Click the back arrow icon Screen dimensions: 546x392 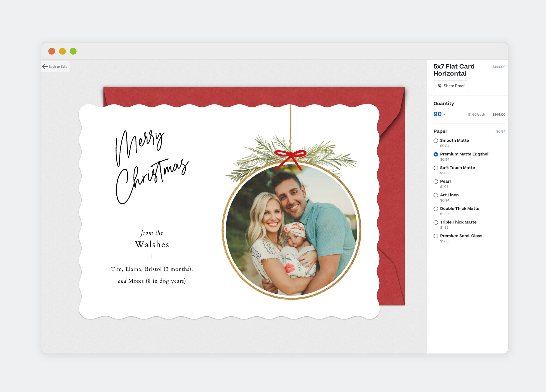(45, 67)
